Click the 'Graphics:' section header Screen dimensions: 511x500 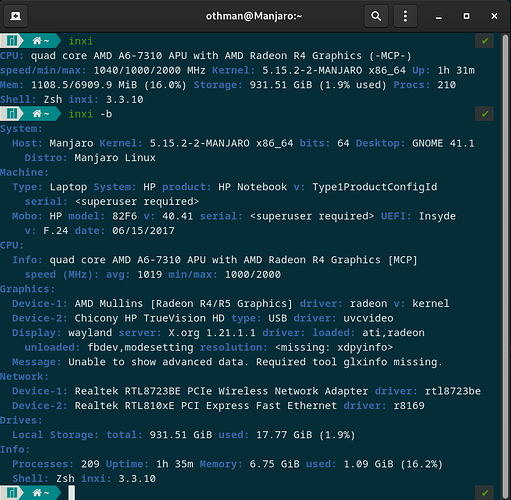(27, 289)
